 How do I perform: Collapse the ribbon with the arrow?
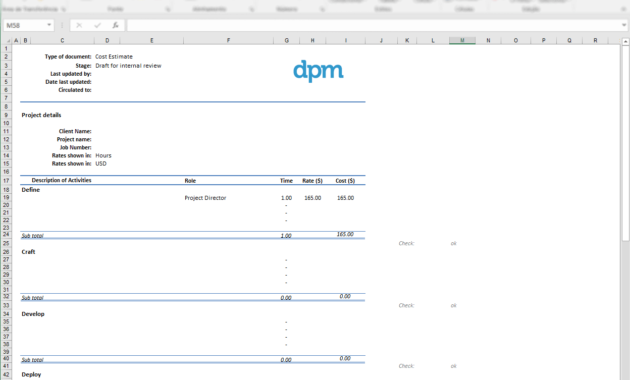tap(624, 9)
